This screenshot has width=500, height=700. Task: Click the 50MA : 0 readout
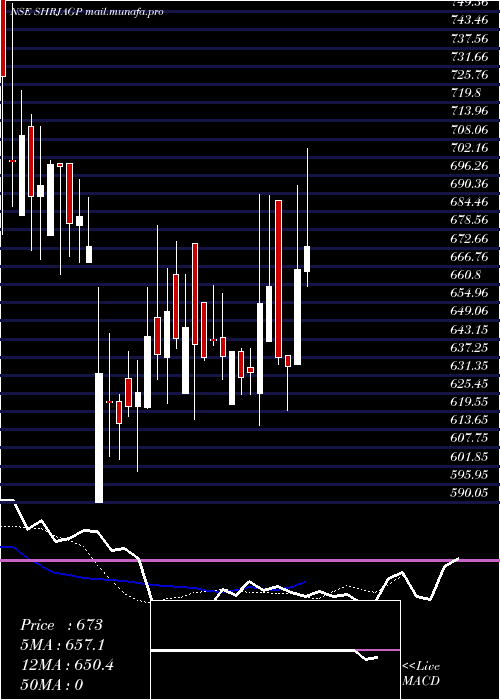point(52,685)
